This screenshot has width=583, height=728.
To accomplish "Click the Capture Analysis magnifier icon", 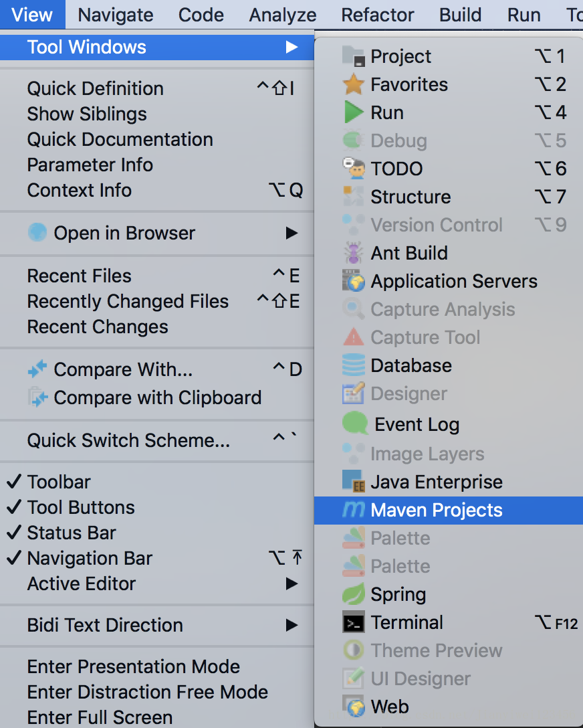I will coord(354,308).
